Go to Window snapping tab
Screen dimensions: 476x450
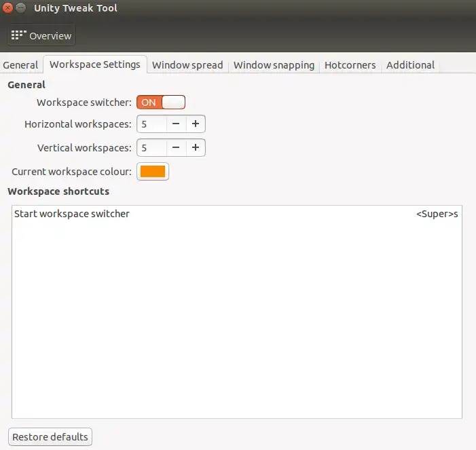coord(274,65)
